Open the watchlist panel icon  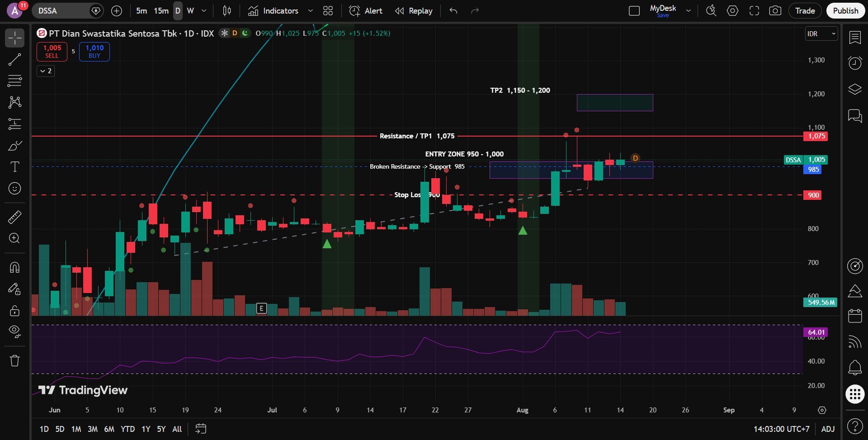[854, 38]
